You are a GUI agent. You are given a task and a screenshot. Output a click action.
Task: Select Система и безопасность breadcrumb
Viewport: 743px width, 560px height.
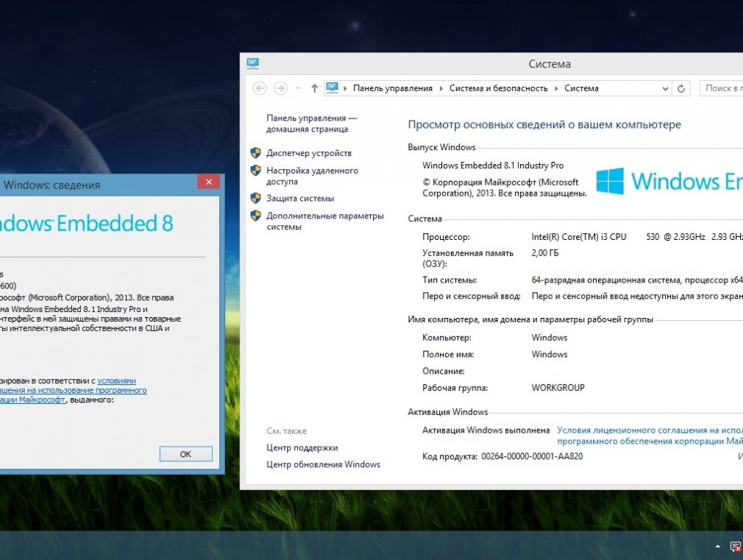[499, 88]
